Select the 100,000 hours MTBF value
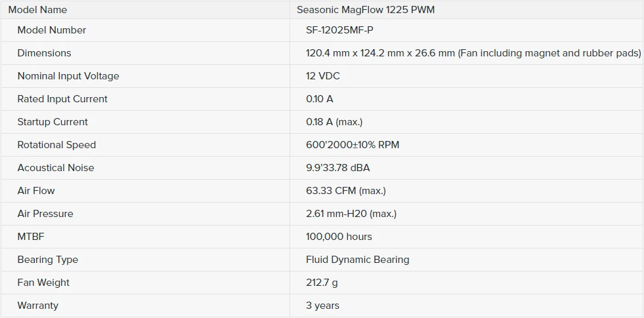The width and height of the screenshot is (644, 318). point(339,237)
